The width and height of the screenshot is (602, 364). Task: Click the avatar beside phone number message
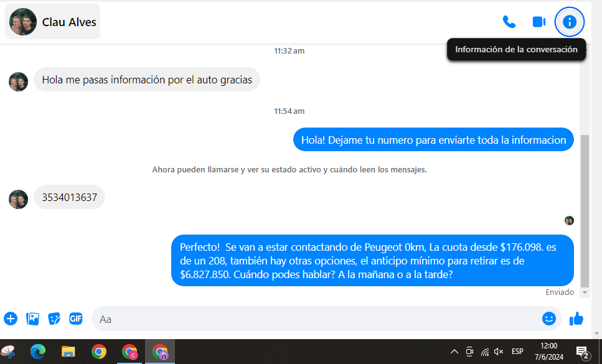click(19, 200)
